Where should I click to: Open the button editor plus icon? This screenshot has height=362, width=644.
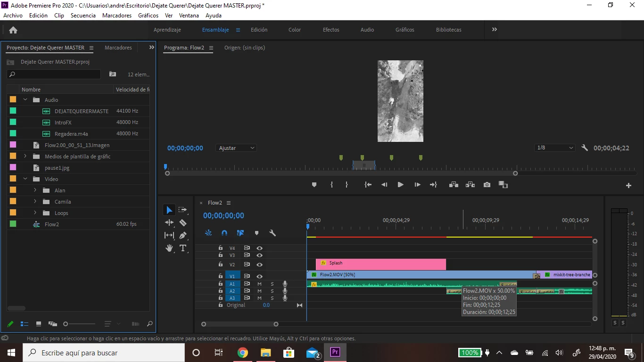click(x=628, y=186)
